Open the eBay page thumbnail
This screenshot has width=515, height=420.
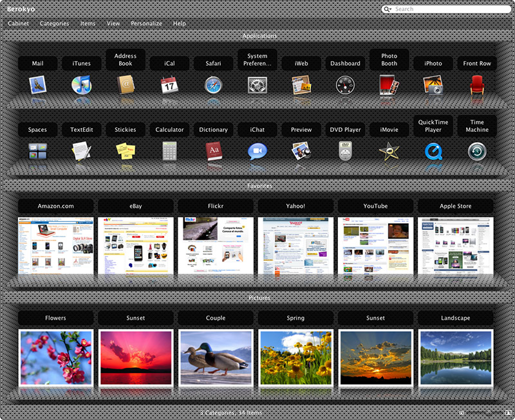pos(136,246)
